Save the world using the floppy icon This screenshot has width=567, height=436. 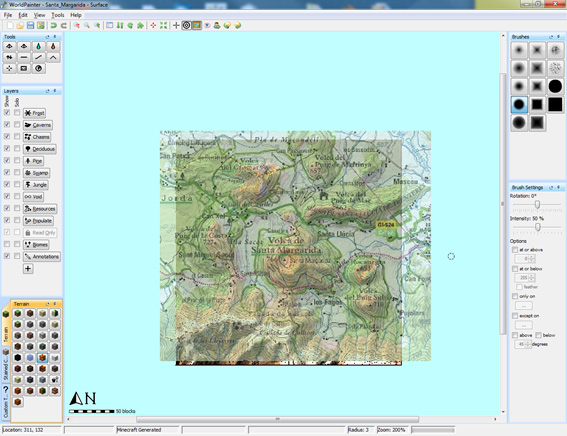[30, 25]
